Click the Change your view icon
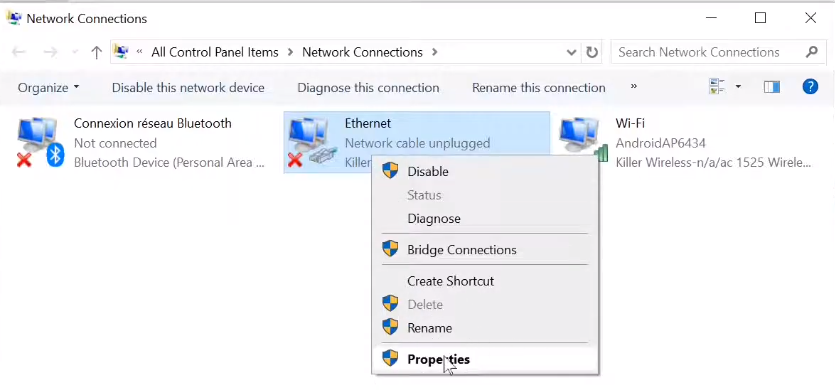The image size is (835, 390). [x=717, y=87]
